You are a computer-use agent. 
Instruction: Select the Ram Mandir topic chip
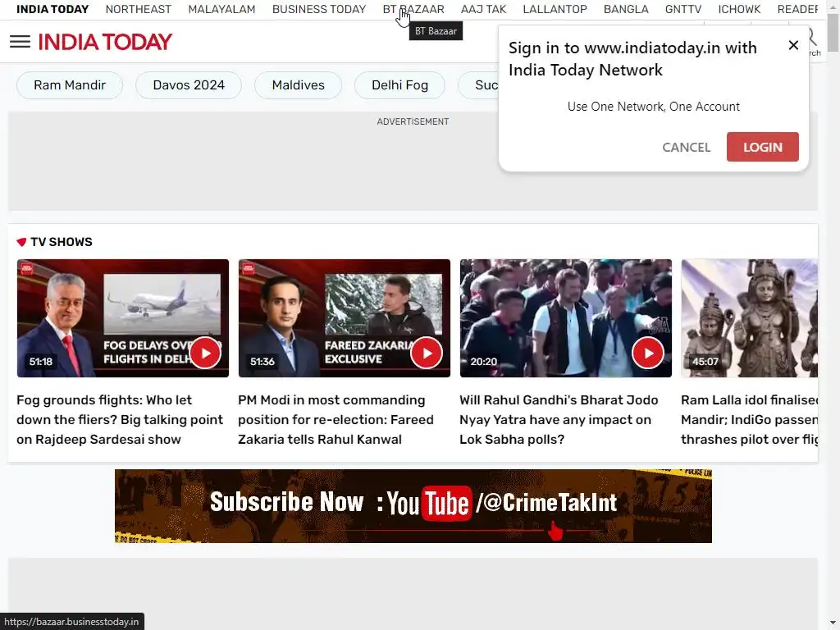pyautogui.click(x=70, y=85)
